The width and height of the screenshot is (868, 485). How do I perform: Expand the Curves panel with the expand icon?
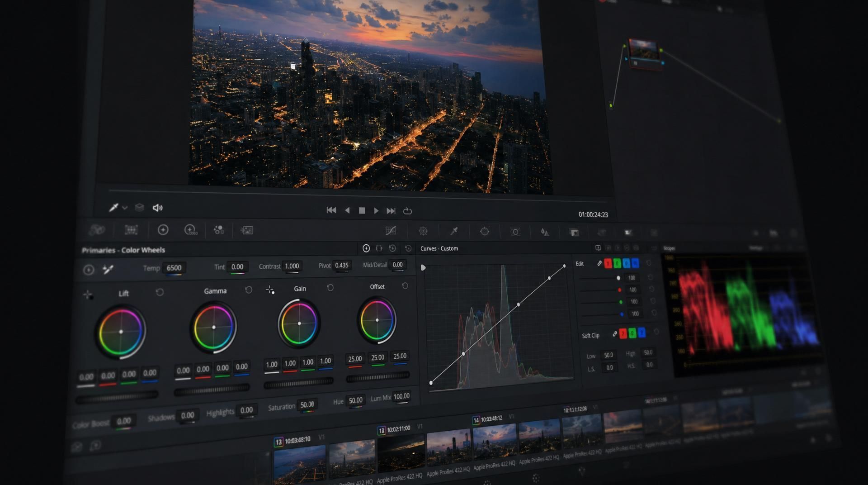pyautogui.click(x=598, y=248)
